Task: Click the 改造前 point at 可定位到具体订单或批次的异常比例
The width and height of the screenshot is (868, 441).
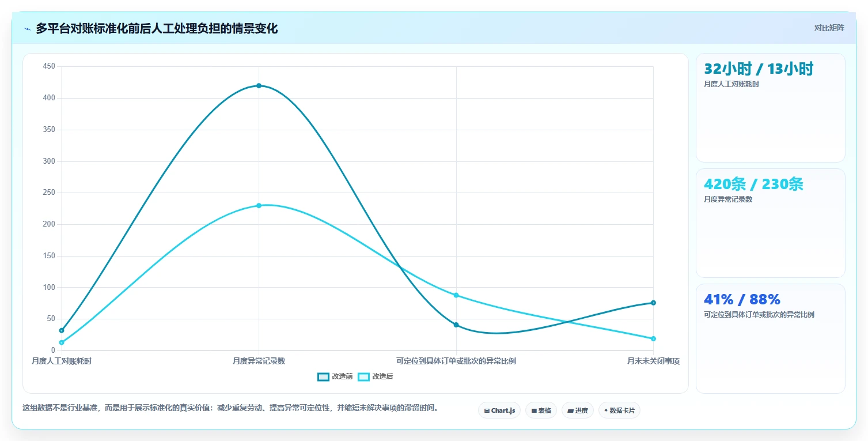Action: [456, 325]
